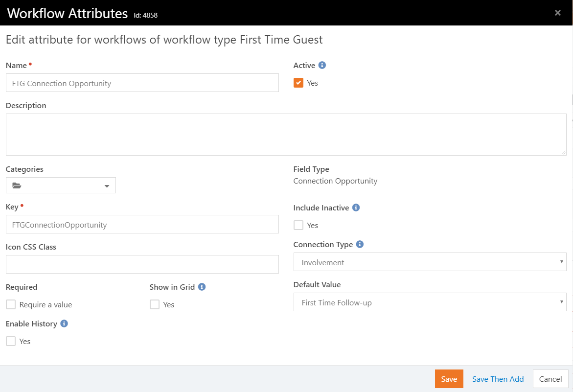This screenshot has height=392, width=573.
Task: Click the Categories folder icon
Action: coord(17,185)
